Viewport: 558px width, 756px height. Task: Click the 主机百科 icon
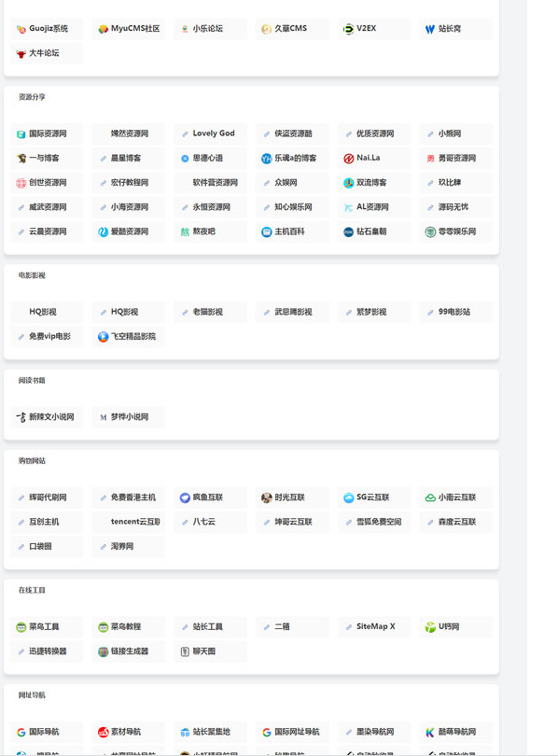click(x=267, y=232)
